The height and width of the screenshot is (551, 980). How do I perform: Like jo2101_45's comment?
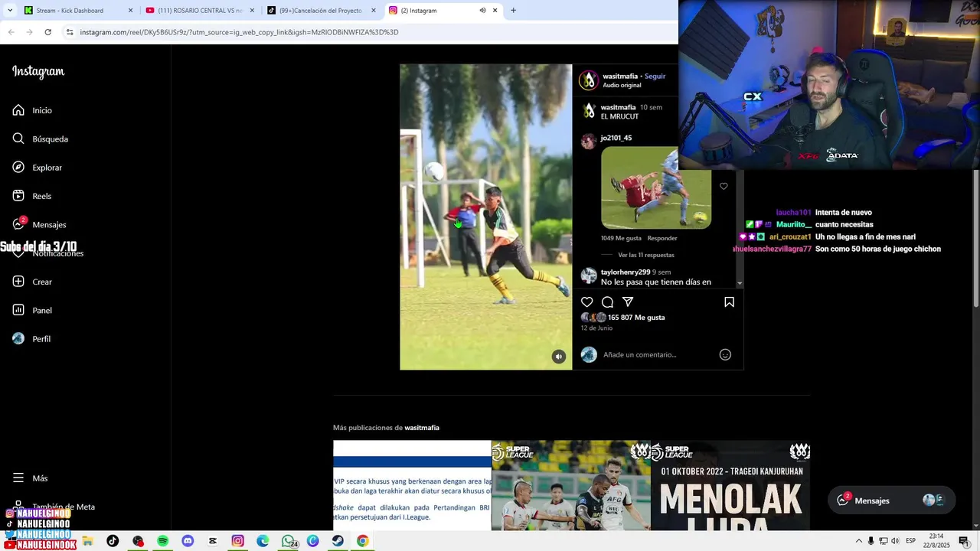[724, 186]
